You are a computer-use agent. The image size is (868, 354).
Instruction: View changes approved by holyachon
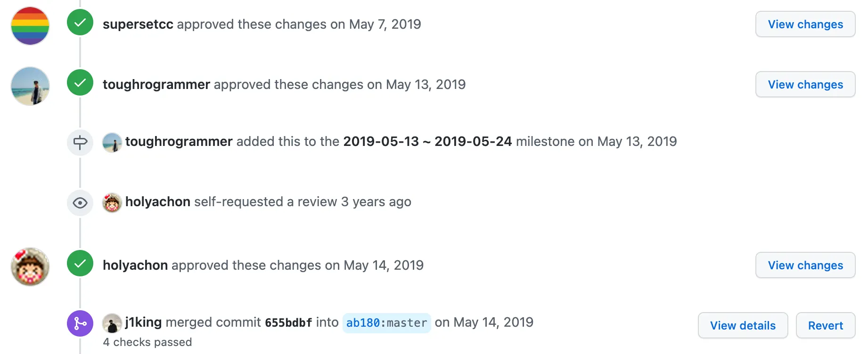(805, 265)
